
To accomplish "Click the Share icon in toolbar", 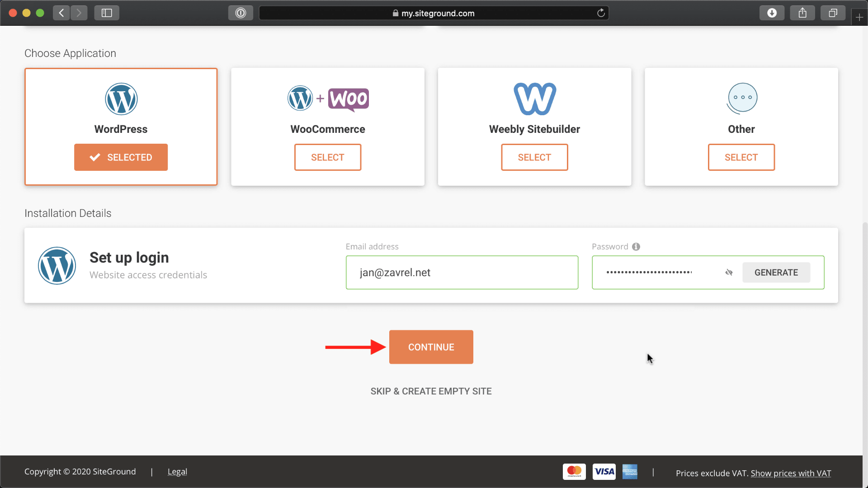I will coord(802,13).
